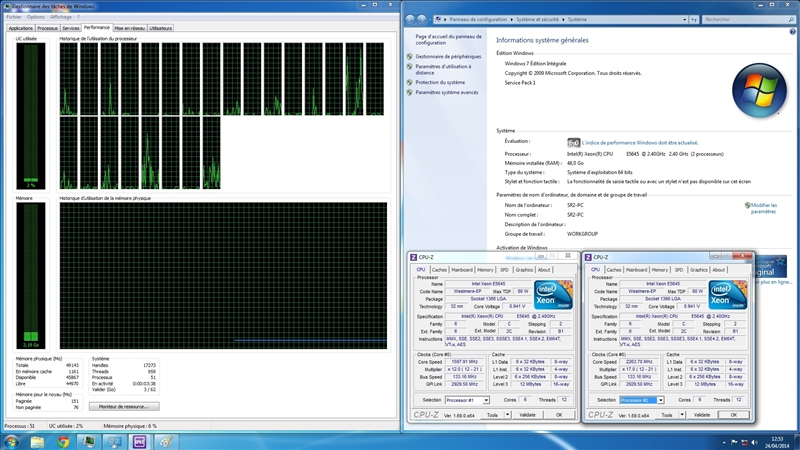Click the volume speaker icon in system tray
The height and width of the screenshot is (450, 800).
click(756, 441)
